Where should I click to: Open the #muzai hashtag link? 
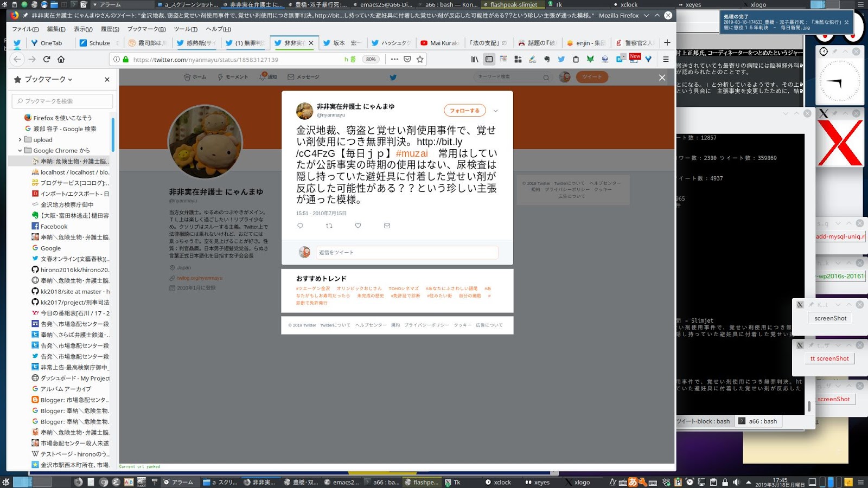click(x=412, y=153)
